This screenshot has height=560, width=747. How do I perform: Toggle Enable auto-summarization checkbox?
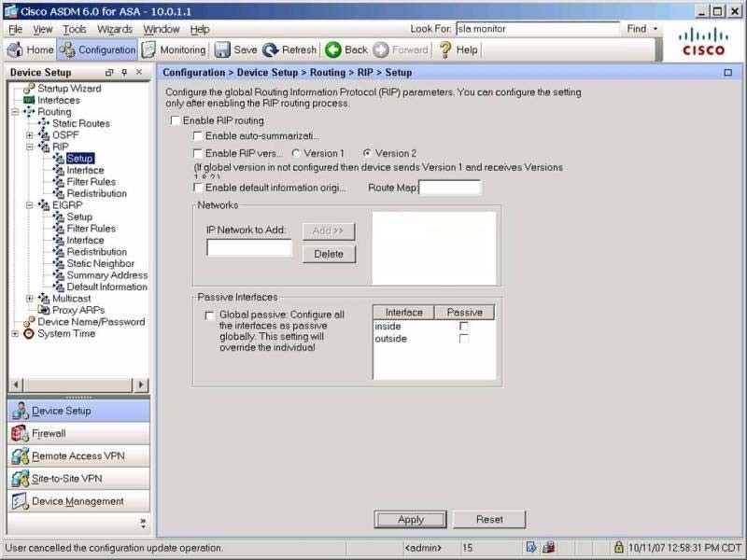198,136
